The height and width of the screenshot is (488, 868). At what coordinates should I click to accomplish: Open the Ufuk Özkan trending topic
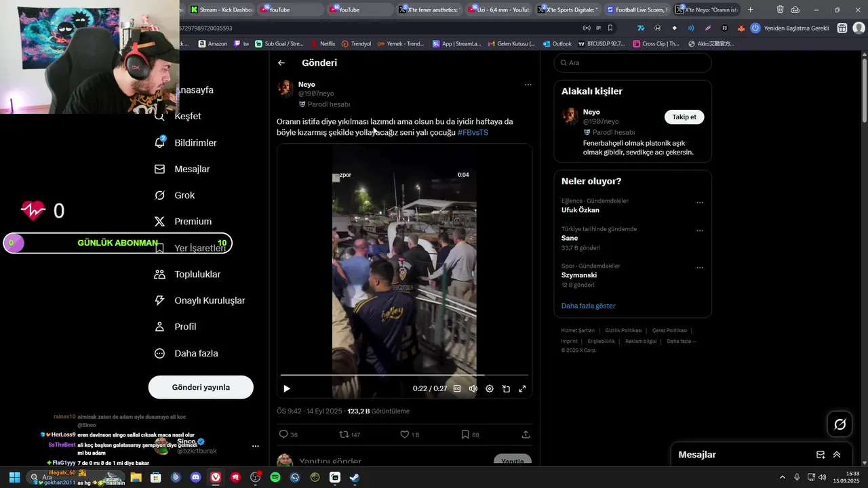tap(580, 210)
